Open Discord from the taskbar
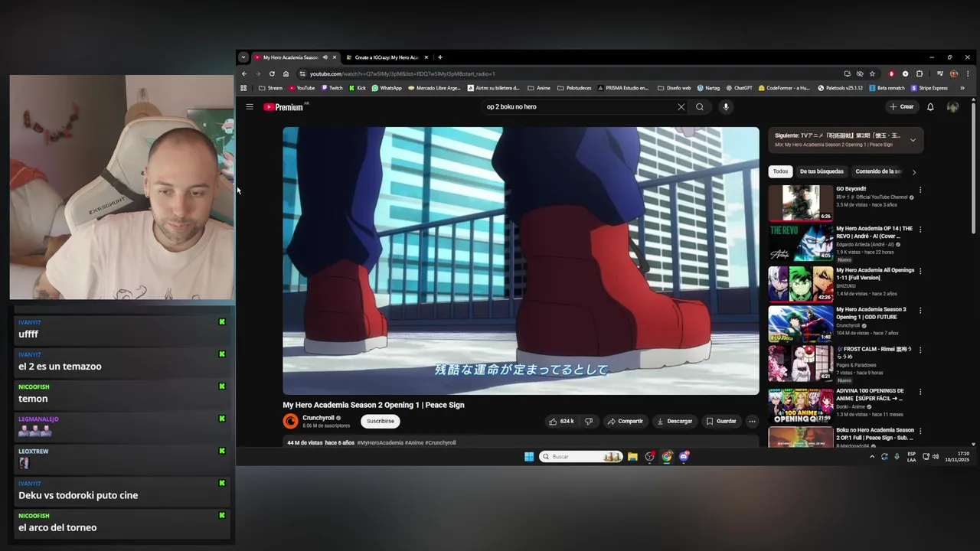Viewport: 980px width, 551px height. (x=684, y=457)
